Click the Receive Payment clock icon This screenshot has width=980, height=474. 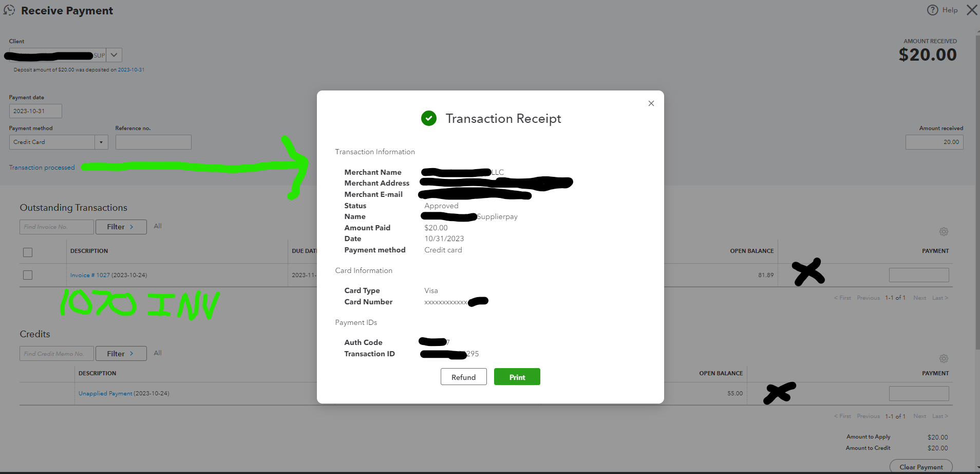[9, 10]
